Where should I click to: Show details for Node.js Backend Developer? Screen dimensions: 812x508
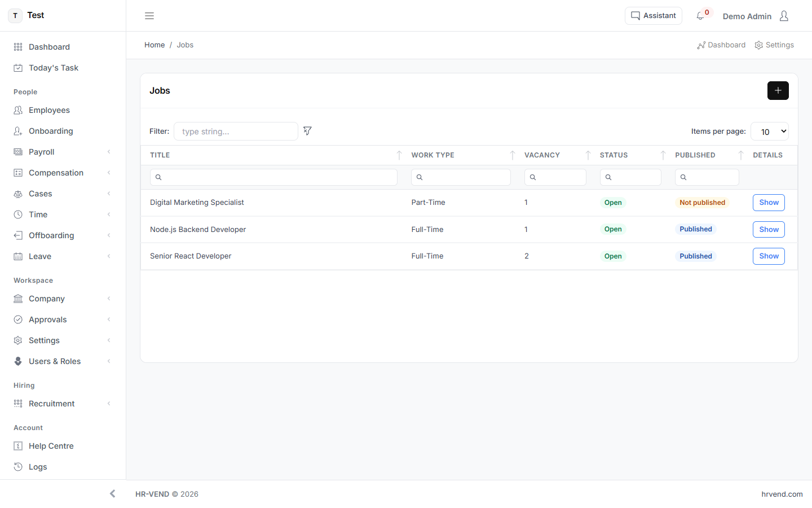[769, 230]
